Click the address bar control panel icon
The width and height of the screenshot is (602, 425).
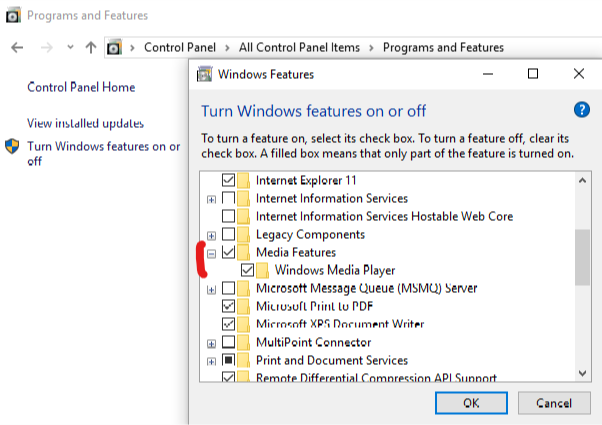pos(114,48)
